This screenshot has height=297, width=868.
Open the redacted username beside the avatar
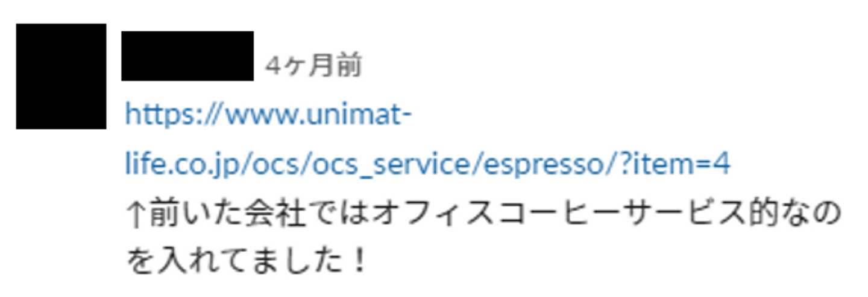pos(187,56)
